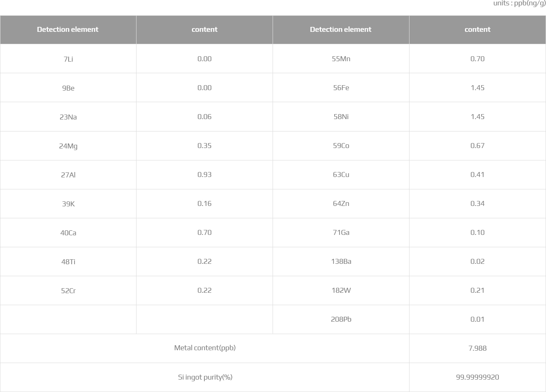
Task: Click the 208Pb content value 0.01
Action: pyautogui.click(x=477, y=319)
